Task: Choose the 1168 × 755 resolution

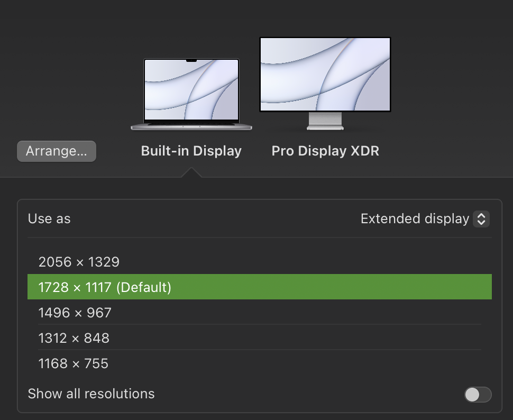Action: 260,363
